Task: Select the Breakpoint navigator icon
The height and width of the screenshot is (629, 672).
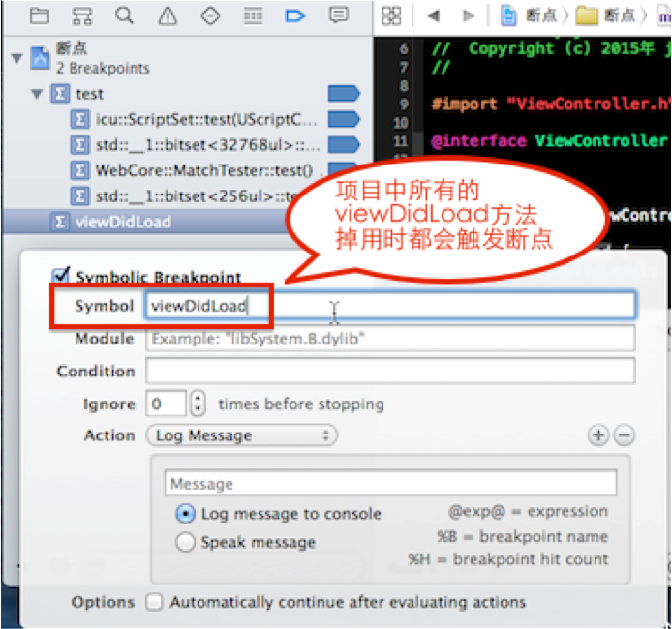Action: tap(295, 15)
